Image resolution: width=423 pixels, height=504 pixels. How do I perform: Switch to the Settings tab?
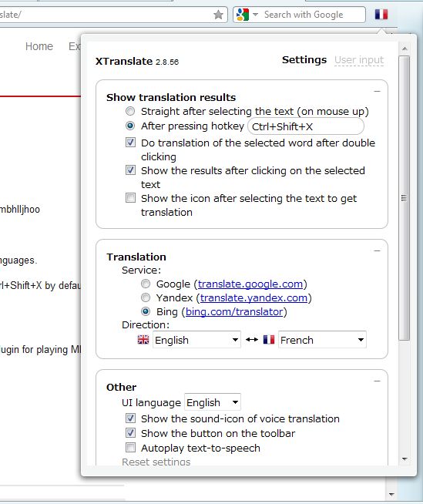(x=304, y=60)
